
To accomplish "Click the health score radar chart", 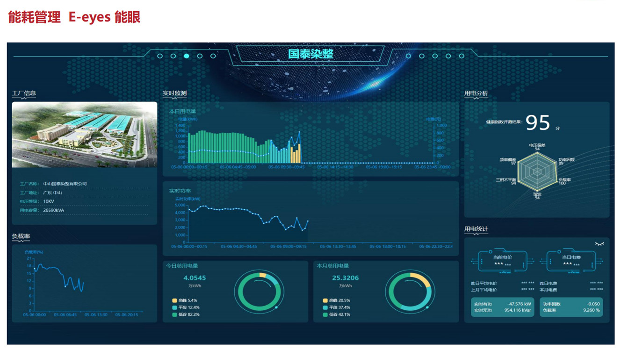I will point(537,171).
